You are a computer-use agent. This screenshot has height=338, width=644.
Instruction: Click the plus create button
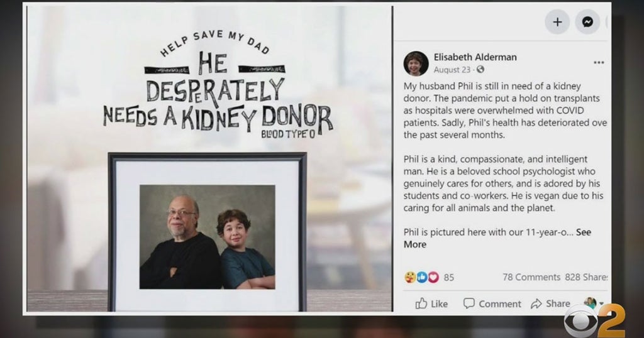pyautogui.click(x=557, y=22)
